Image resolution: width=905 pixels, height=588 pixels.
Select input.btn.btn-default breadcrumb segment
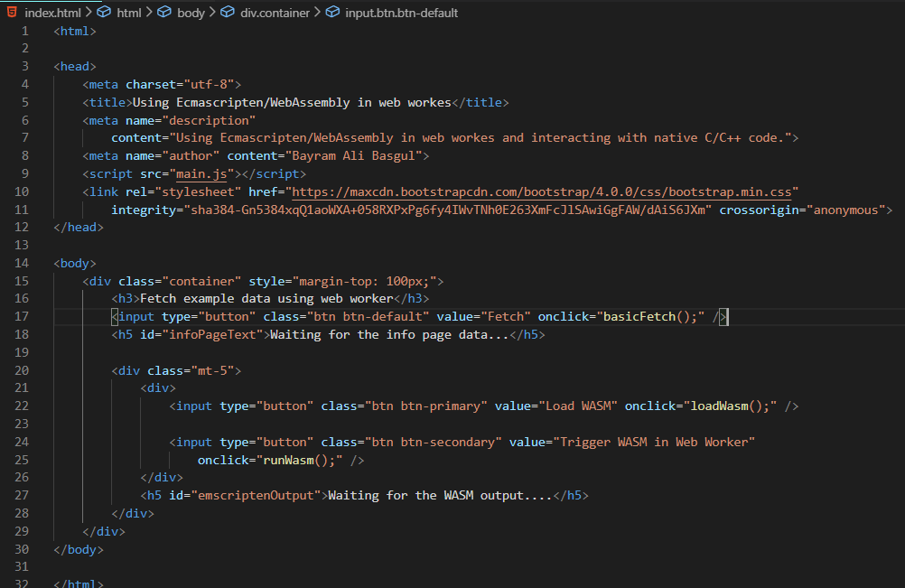[401, 13]
